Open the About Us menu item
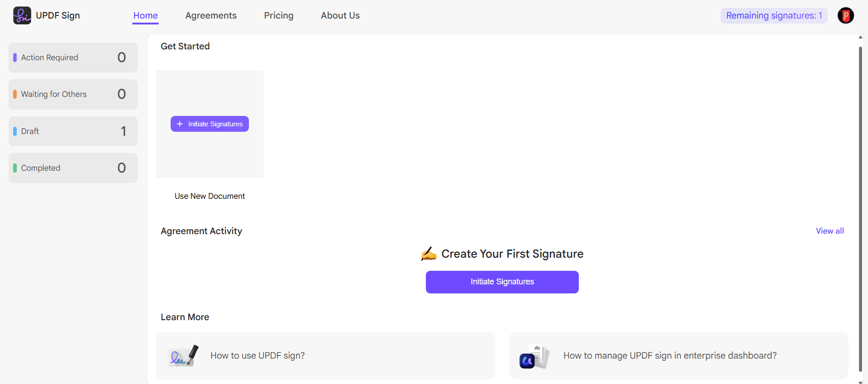868x384 pixels. (340, 15)
